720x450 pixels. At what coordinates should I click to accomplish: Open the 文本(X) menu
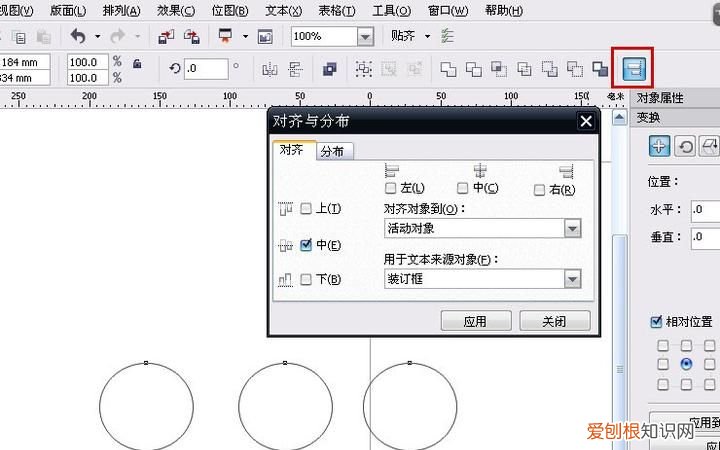tap(284, 11)
